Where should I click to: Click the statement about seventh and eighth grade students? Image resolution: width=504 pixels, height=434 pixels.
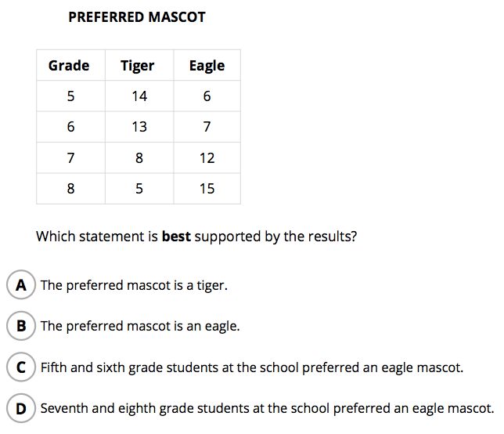pos(267,408)
